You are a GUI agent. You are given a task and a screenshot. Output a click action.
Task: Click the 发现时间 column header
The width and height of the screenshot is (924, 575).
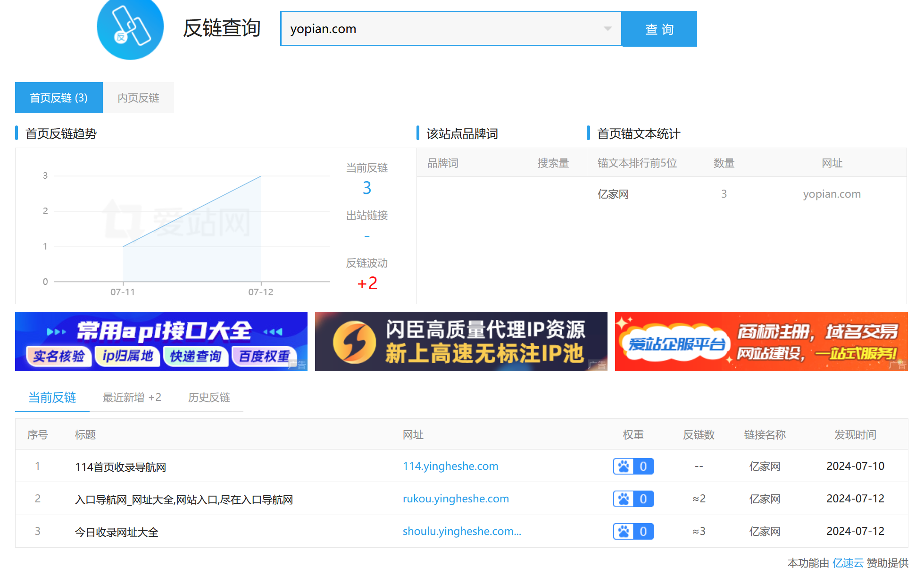855,434
